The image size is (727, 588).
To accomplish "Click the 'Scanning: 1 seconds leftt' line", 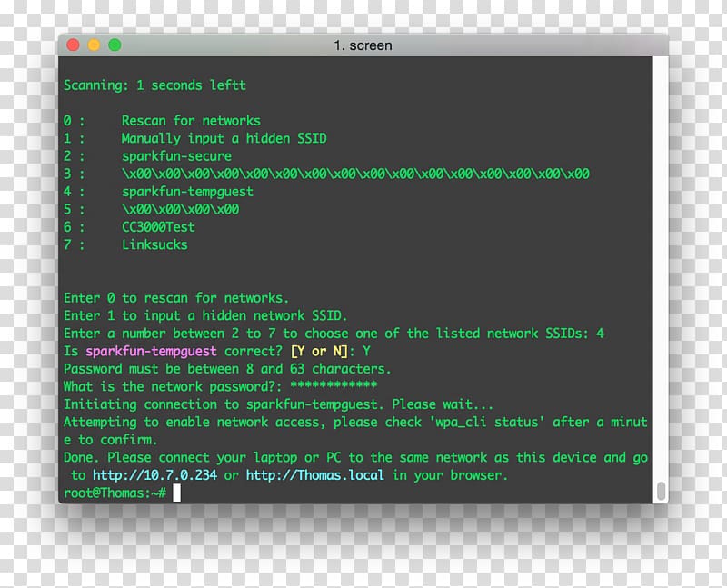I will [154, 85].
